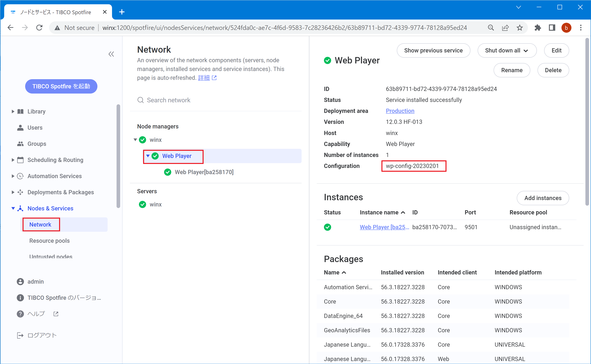Click the browser address bar URL
This screenshot has height=364, width=591.
[285, 28]
